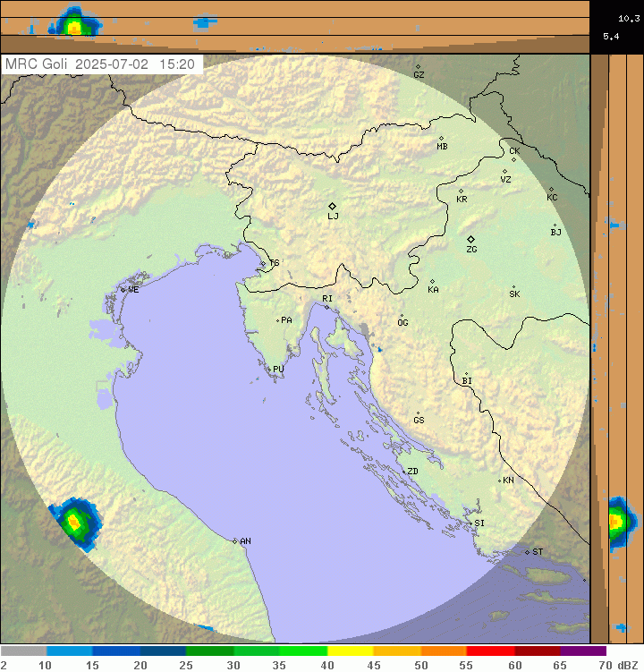Click the PA city label
644x672 pixels.
(x=286, y=320)
